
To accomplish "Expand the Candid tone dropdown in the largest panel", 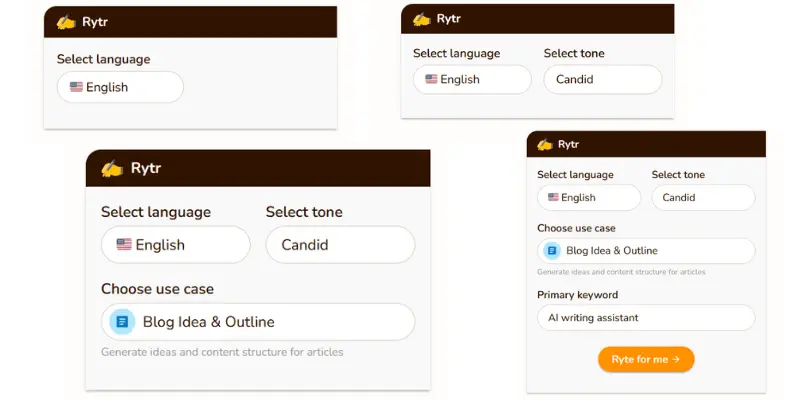I will pos(340,245).
